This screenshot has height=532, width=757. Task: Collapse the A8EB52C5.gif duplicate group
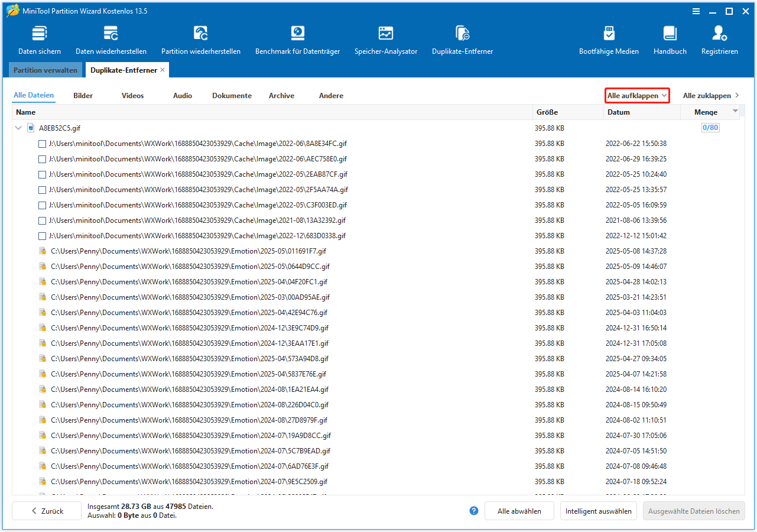18,128
